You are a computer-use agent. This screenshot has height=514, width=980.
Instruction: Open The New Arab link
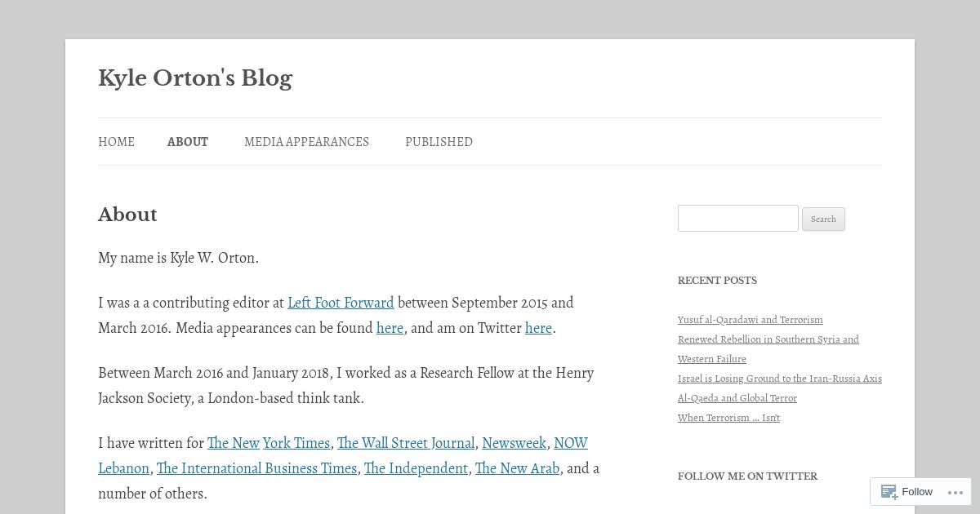517,468
